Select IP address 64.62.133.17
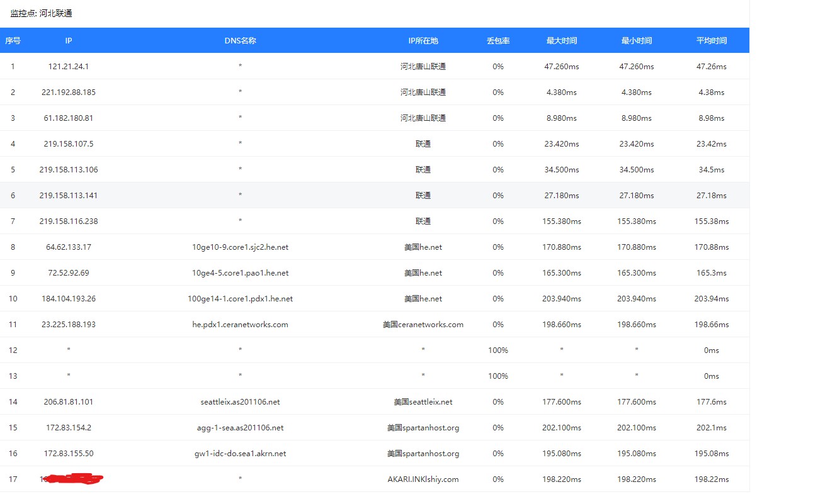This screenshot has width=830, height=504. tap(69, 247)
